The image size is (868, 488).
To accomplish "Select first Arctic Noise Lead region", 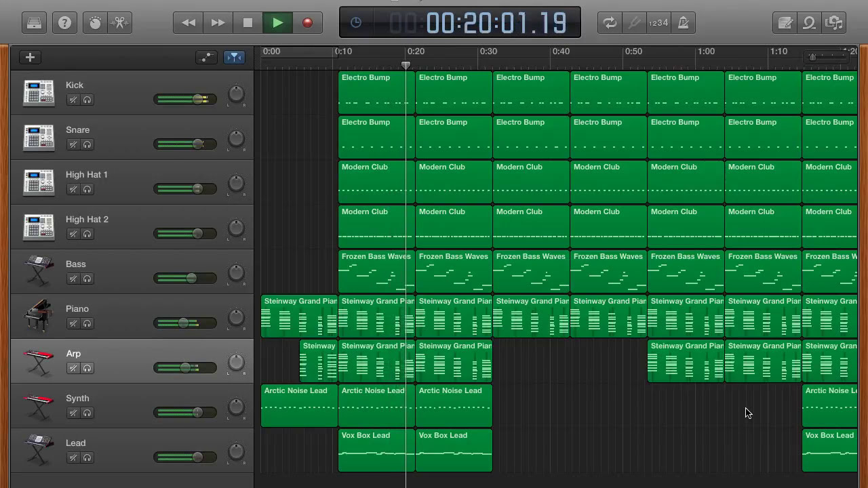I will (299, 405).
